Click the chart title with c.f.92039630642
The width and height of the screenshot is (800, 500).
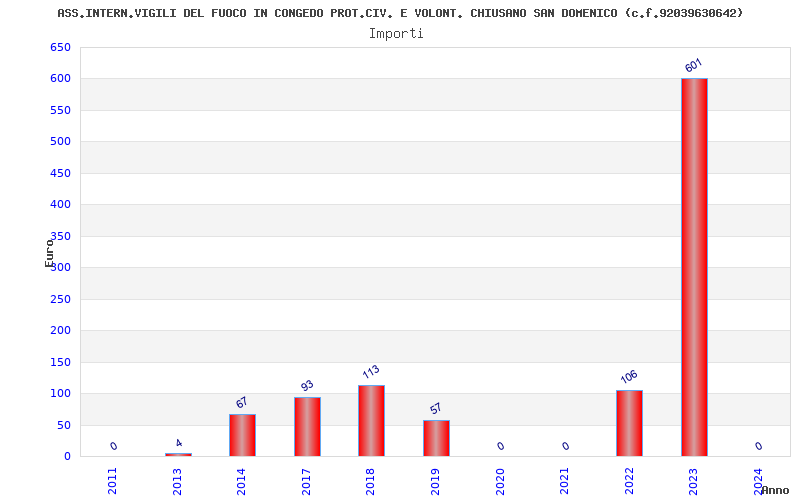click(x=400, y=13)
